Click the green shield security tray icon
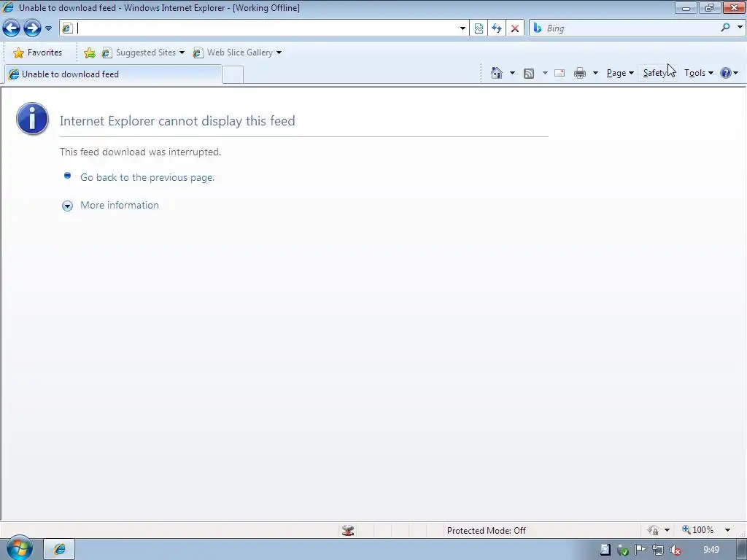Image resolution: width=747 pixels, height=560 pixels. pos(622,550)
